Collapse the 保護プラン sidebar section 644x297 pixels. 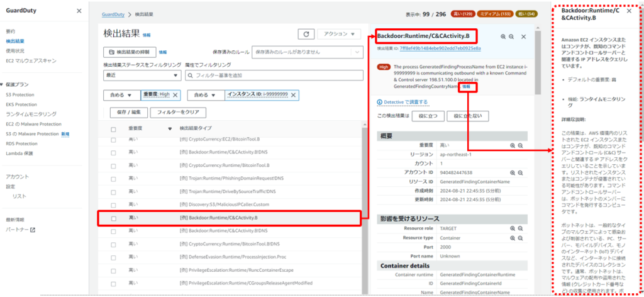pos(2,84)
